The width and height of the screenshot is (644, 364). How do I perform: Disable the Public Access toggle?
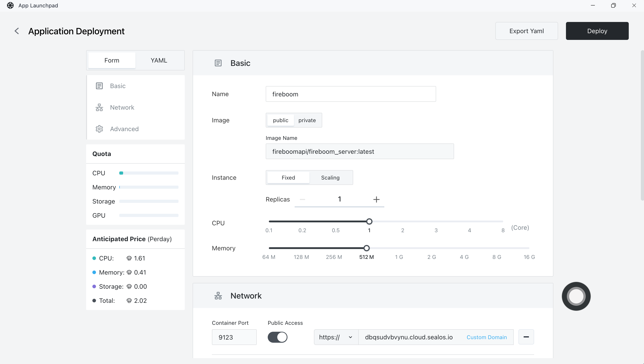pos(277,337)
